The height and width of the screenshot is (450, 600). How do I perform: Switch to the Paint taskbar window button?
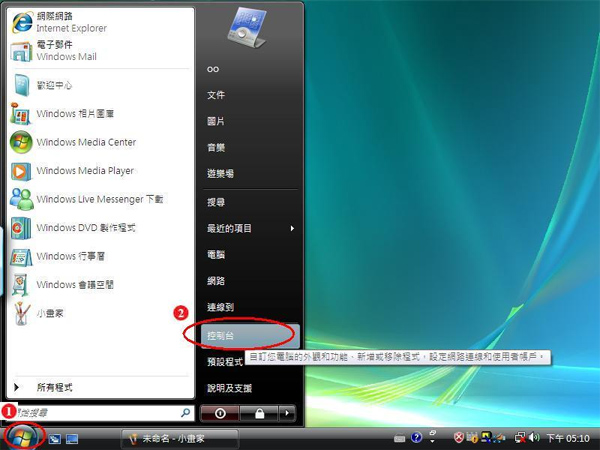point(180,438)
